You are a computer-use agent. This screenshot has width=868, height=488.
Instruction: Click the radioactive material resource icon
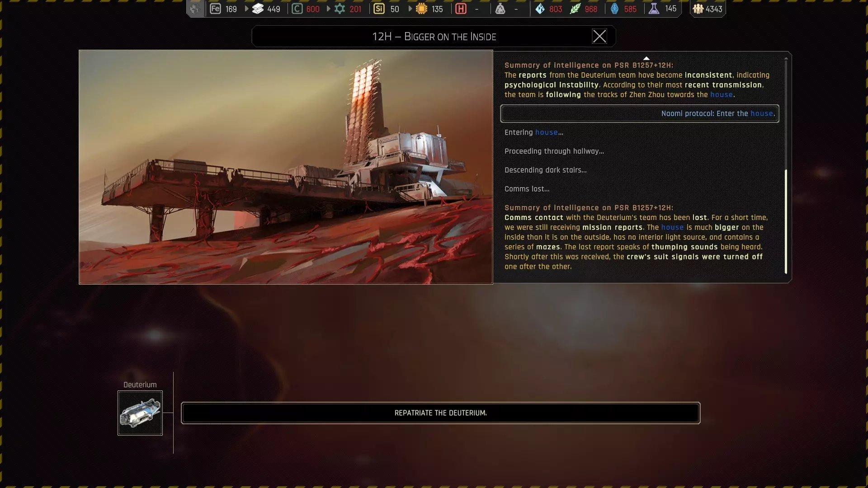click(500, 9)
